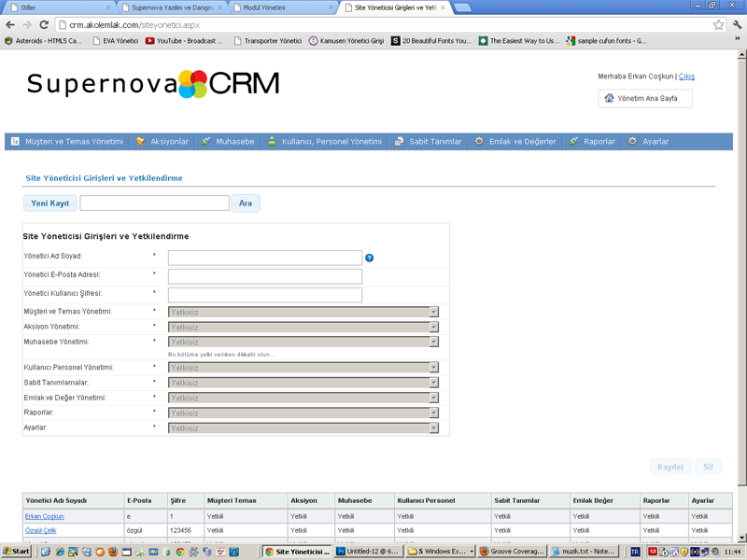747x560 pixels.
Task: Expand the Müşteri ve Temas Yönetimi dropdown
Action: click(433, 313)
